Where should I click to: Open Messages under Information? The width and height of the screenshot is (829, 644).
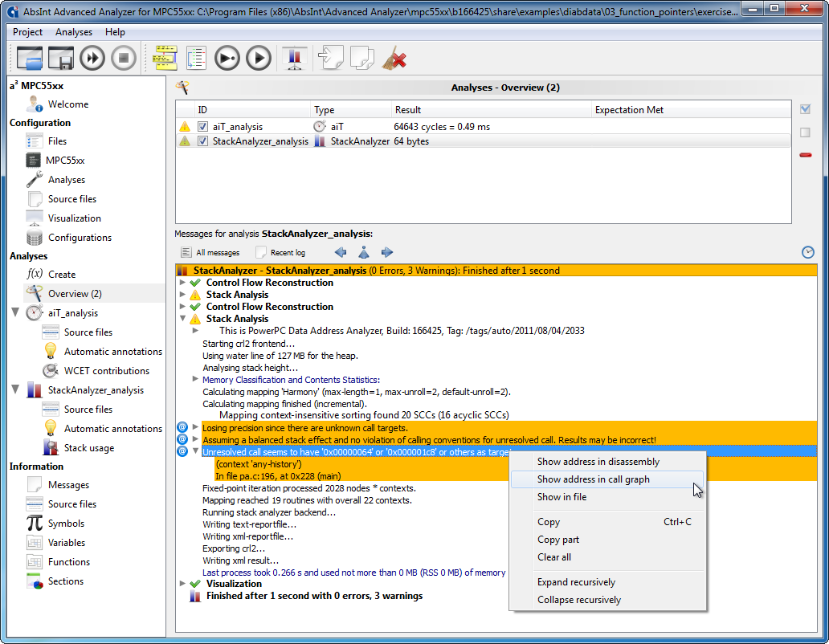[x=68, y=484]
